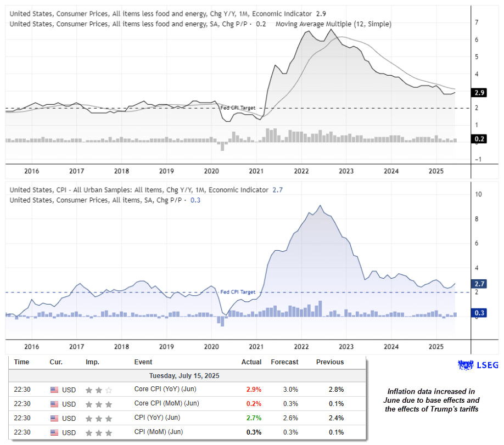The width and height of the screenshot is (504, 445).
Task: Open the CPI (MoM) (Jun) event
Action: [160, 432]
